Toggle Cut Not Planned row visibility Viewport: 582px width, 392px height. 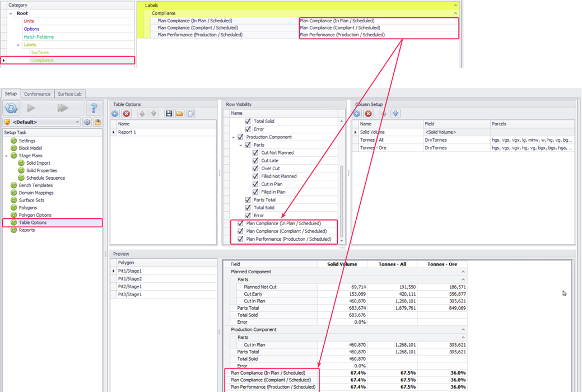point(255,152)
